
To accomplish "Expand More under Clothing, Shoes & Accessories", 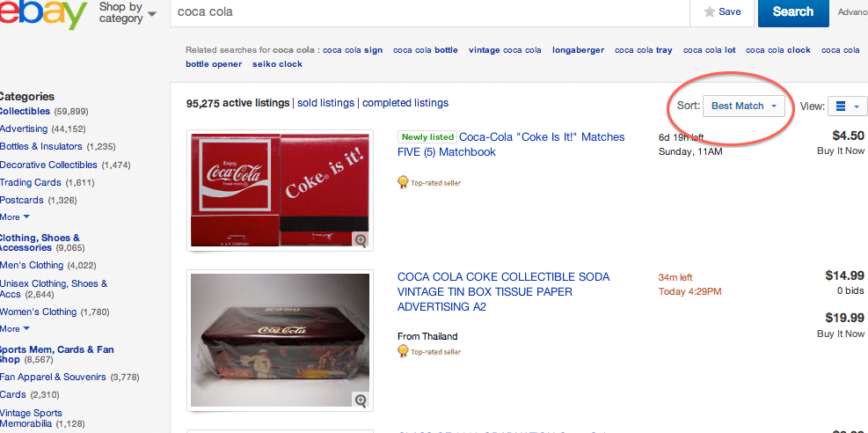I will pyautogui.click(x=15, y=329).
